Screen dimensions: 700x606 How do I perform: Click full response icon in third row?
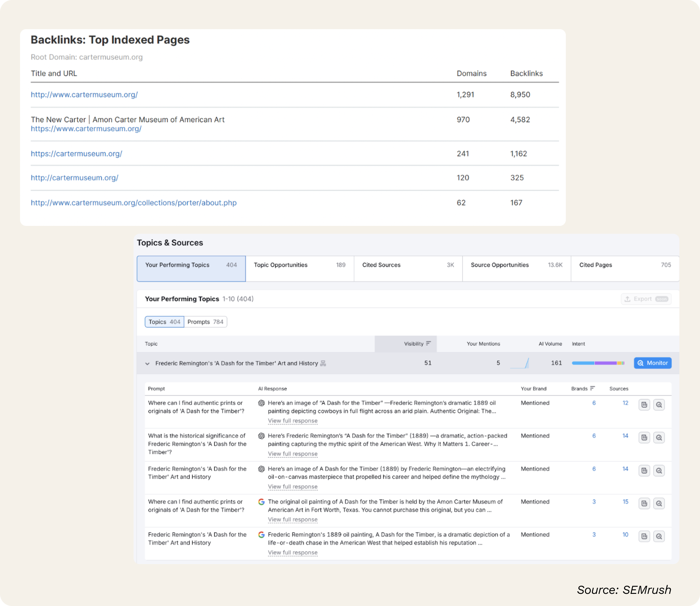coord(644,471)
